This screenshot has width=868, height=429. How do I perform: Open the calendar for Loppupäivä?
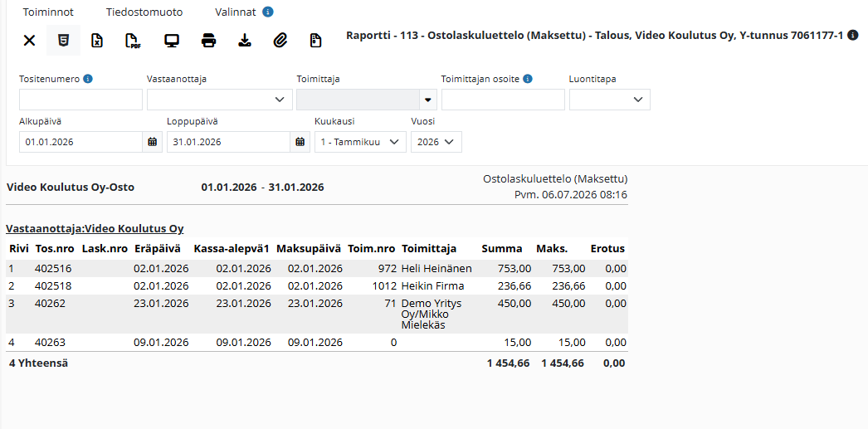[300, 142]
